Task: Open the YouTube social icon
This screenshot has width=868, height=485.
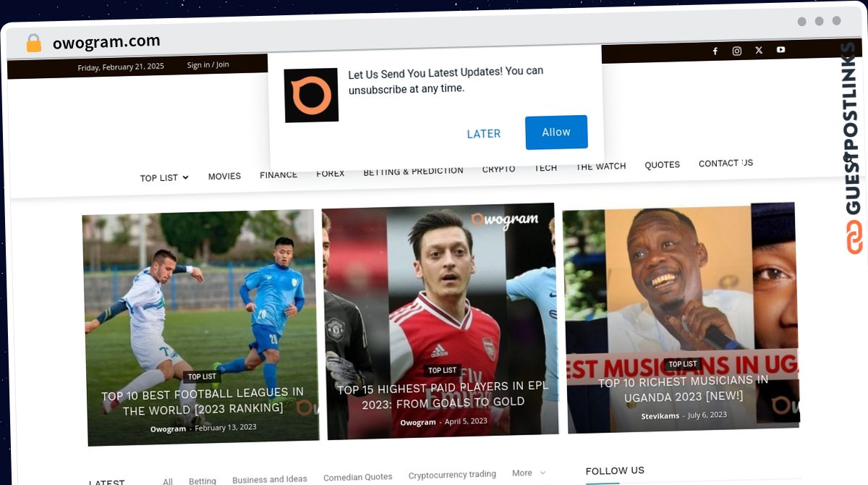Action: pos(781,50)
